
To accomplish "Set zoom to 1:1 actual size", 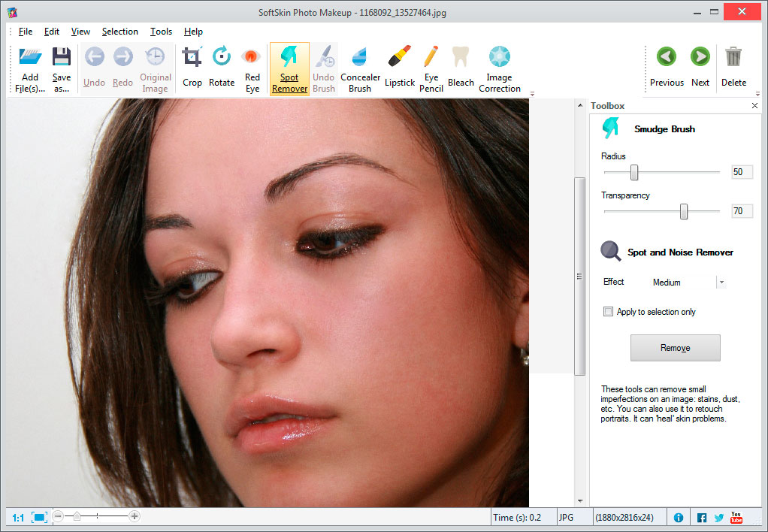I will point(18,517).
